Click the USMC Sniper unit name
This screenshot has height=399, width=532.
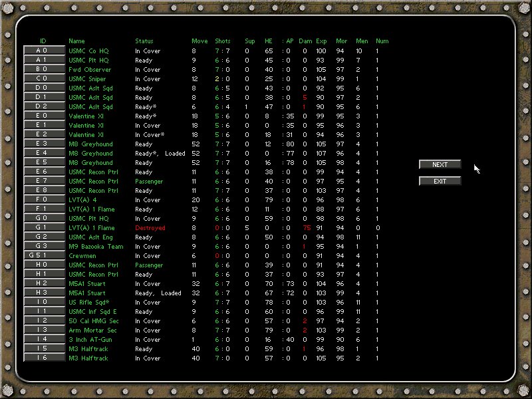87,78
